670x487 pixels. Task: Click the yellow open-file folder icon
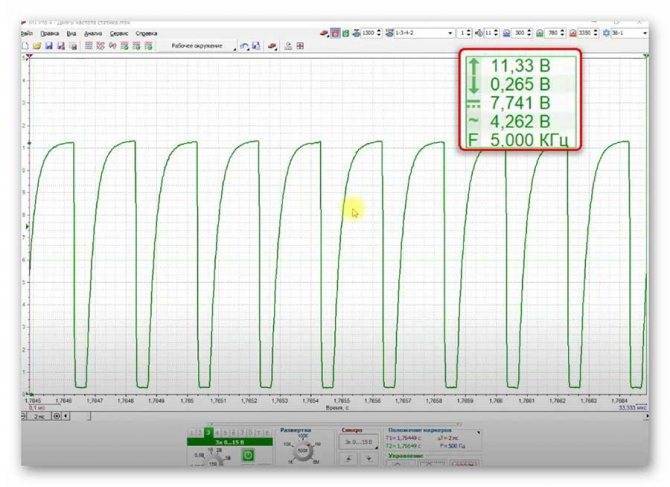pyautogui.click(x=37, y=46)
